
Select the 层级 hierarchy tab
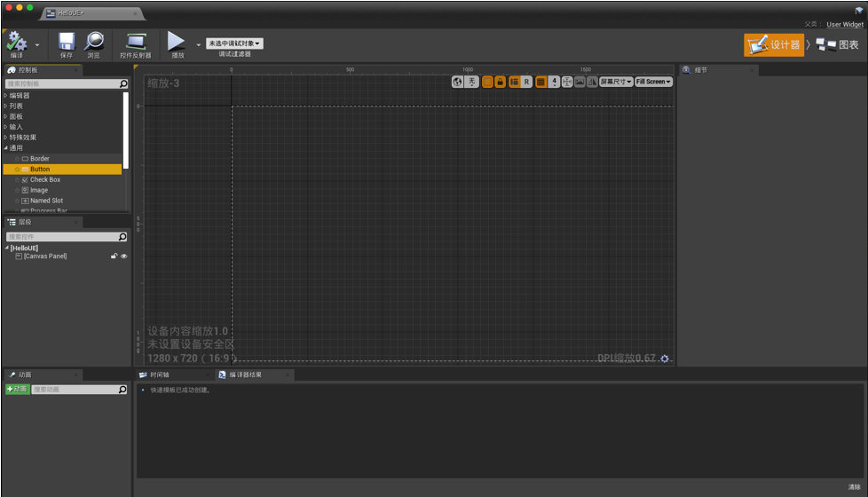click(43, 222)
